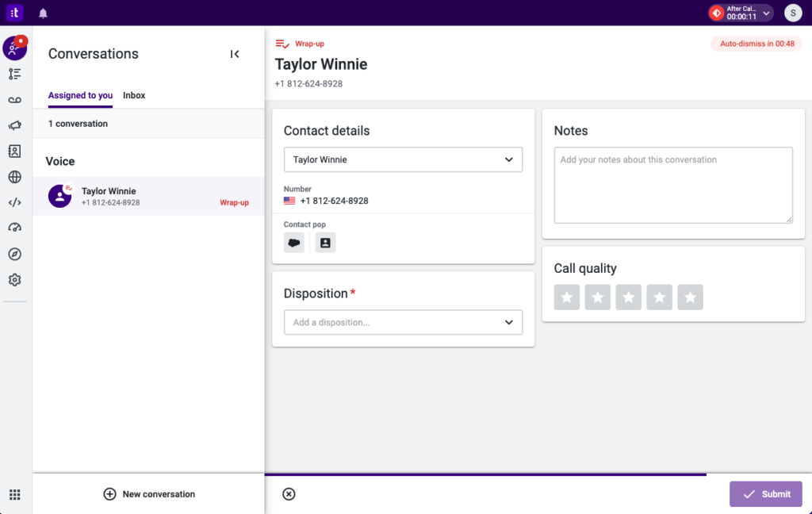Viewport: 812px width, 514px height.
Task: Rate call quality one star
Action: [x=566, y=297]
